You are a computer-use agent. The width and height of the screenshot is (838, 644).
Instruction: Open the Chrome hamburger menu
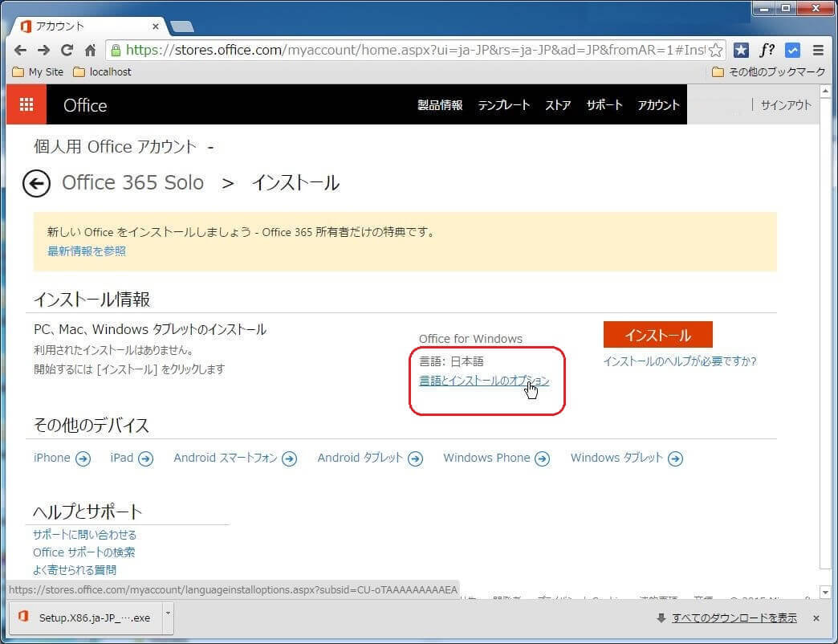818,50
